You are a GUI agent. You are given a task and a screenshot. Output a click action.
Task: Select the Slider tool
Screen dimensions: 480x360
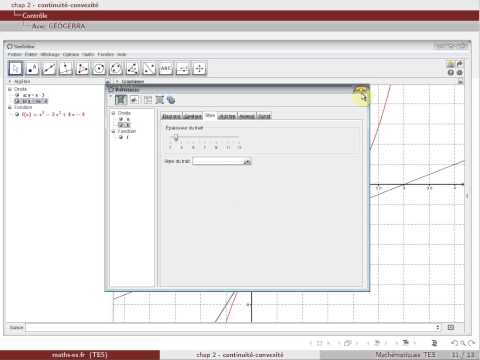coord(182,69)
